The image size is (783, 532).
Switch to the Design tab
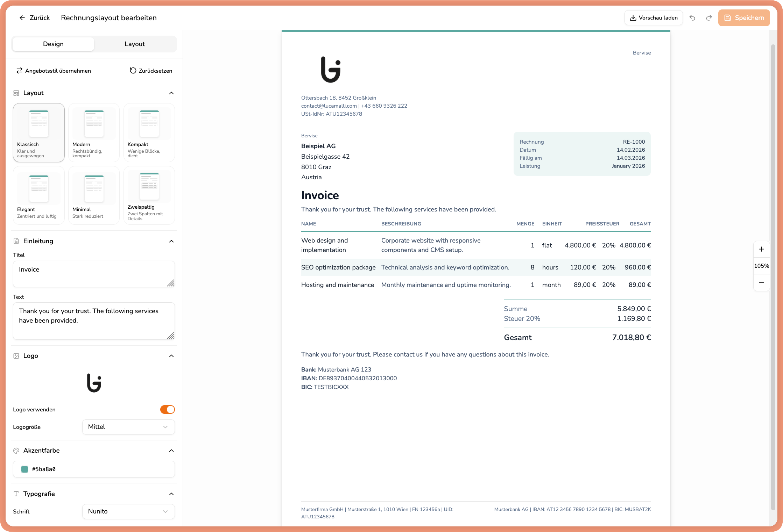tap(53, 44)
